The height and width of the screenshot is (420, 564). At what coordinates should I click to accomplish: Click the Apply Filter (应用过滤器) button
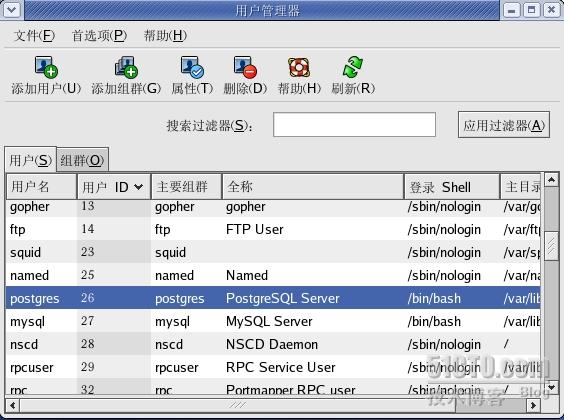[504, 125]
